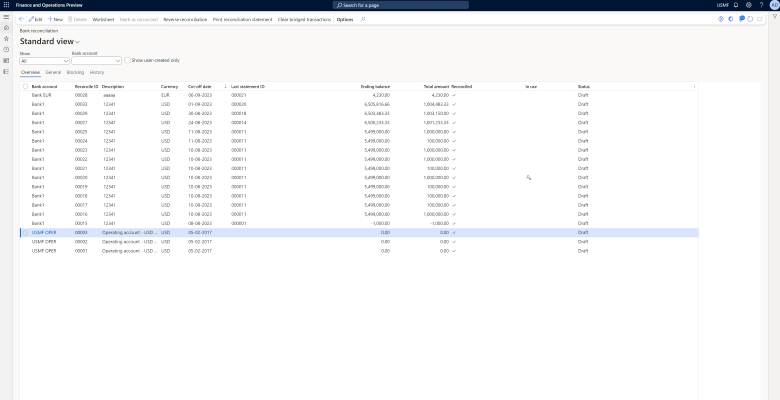Toggle Show user-created only checkbox
The height and width of the screenshot is (400, 780).
point(127,60)
